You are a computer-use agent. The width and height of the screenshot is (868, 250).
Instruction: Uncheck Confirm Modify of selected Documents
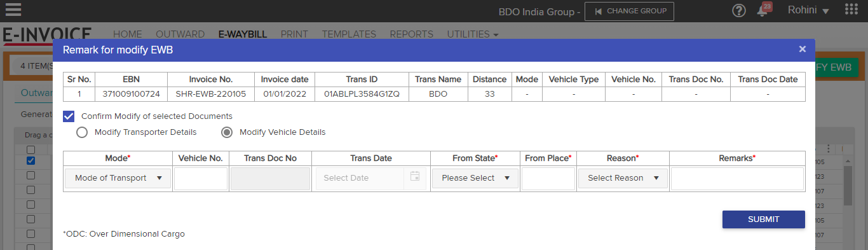click(69, 116)
